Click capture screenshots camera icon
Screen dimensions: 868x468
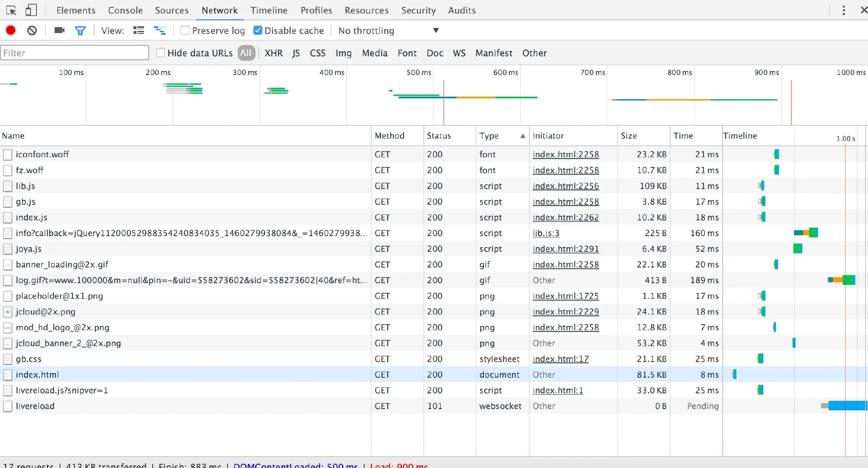(x=59, y=31)
